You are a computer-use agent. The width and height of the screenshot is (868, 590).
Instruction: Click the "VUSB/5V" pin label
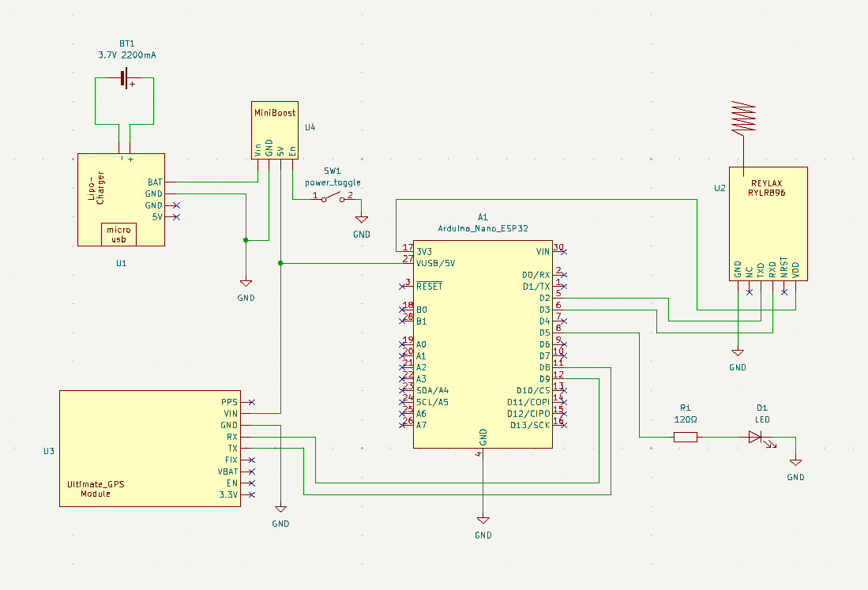click(436, 264)
